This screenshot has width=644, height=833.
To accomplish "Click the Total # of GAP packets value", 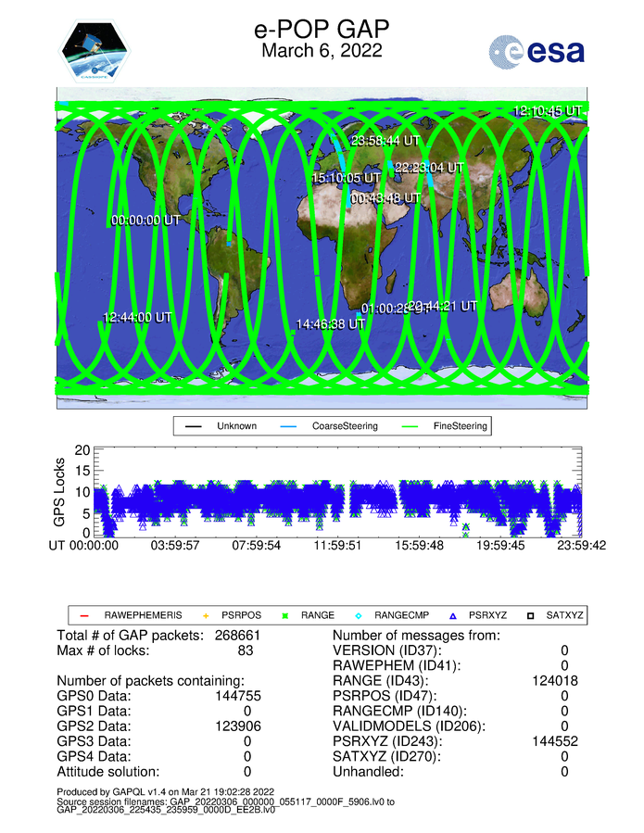I will click(234, 636).
